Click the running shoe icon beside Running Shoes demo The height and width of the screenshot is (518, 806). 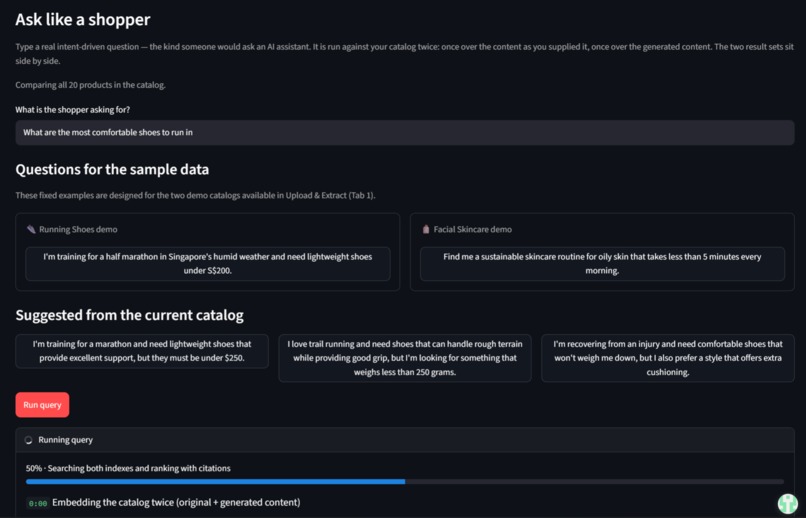pos(31,229)
